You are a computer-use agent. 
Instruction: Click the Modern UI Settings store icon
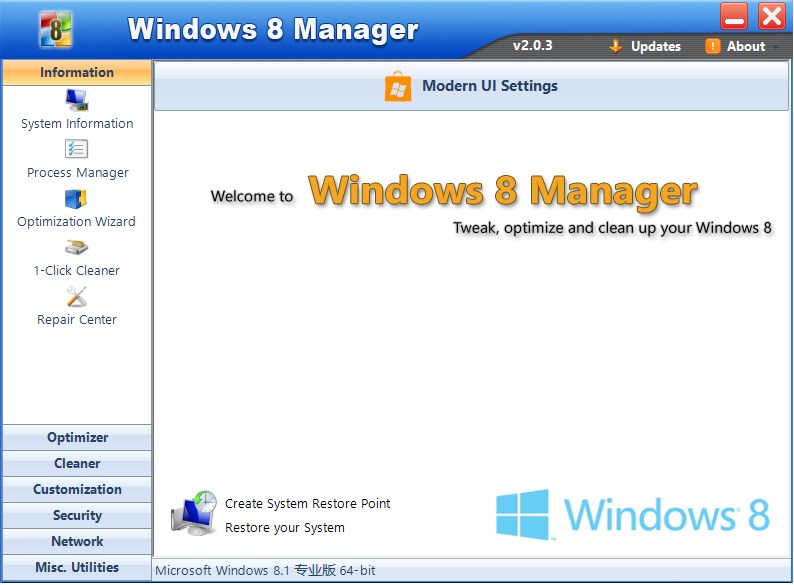tap(398, 87)
